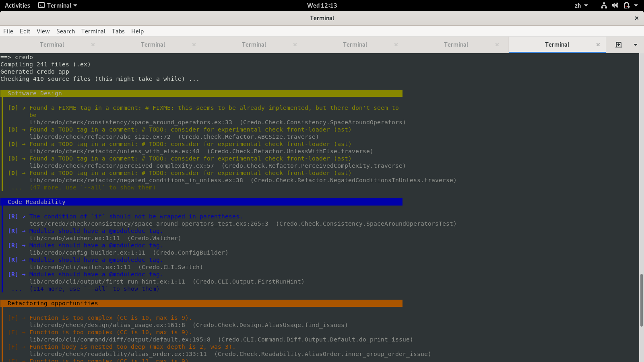Switch to the third Terminal tab
The height and width of the screenshot is (362, 644).
coord(254,45)
